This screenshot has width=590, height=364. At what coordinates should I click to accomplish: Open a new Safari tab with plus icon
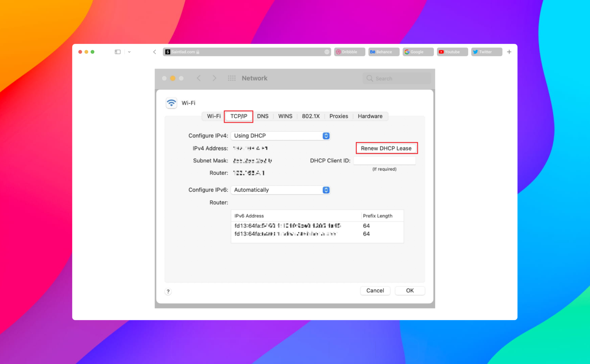click(509, 52)
